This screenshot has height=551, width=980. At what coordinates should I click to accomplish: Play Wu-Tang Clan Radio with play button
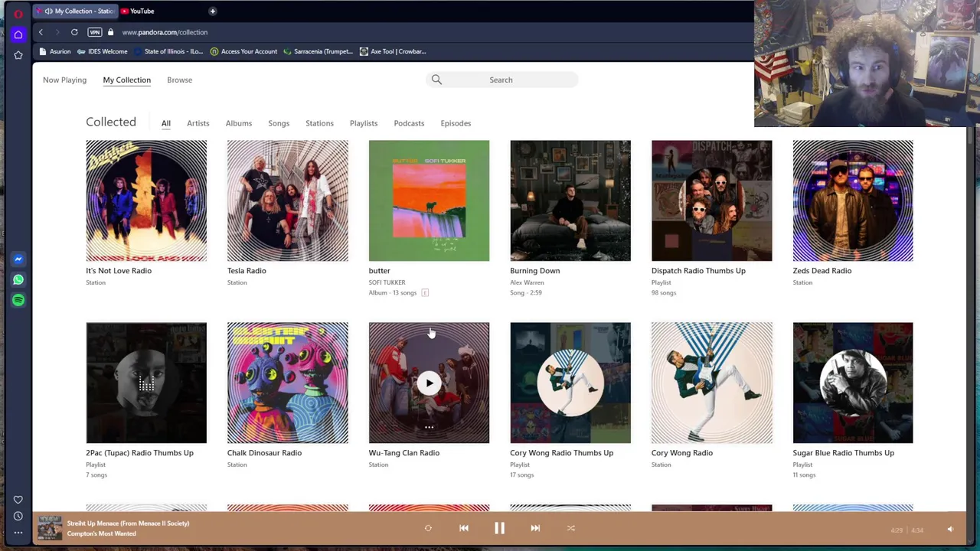click(x=429, y=383)
